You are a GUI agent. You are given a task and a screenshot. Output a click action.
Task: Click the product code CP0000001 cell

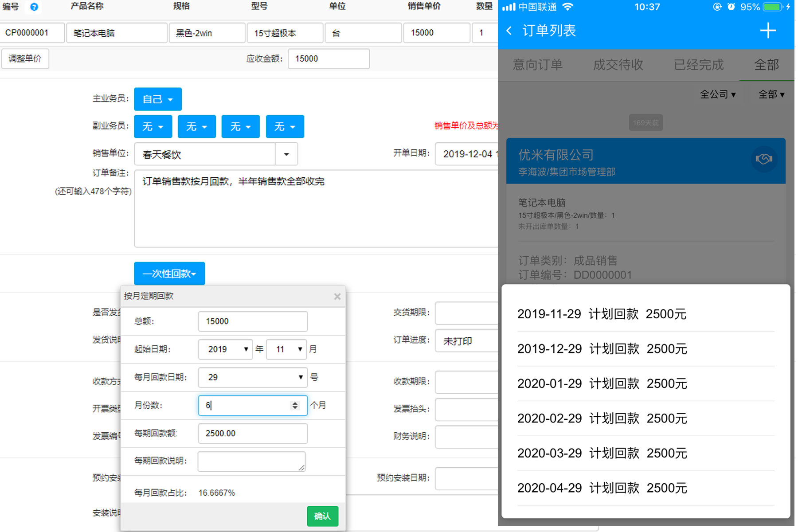click(32, 33)
